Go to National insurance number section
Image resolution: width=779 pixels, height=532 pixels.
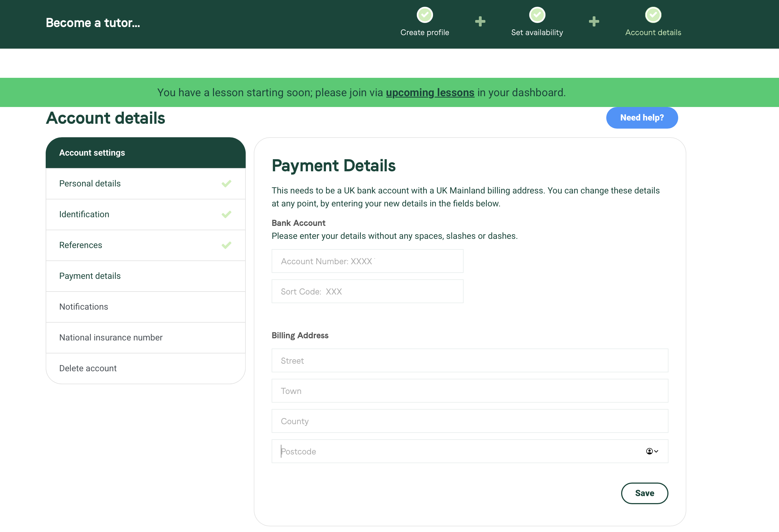coord(111,338)
